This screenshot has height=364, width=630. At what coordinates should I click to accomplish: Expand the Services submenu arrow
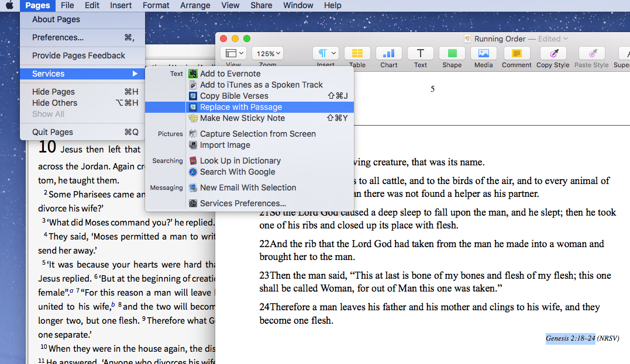135,74
